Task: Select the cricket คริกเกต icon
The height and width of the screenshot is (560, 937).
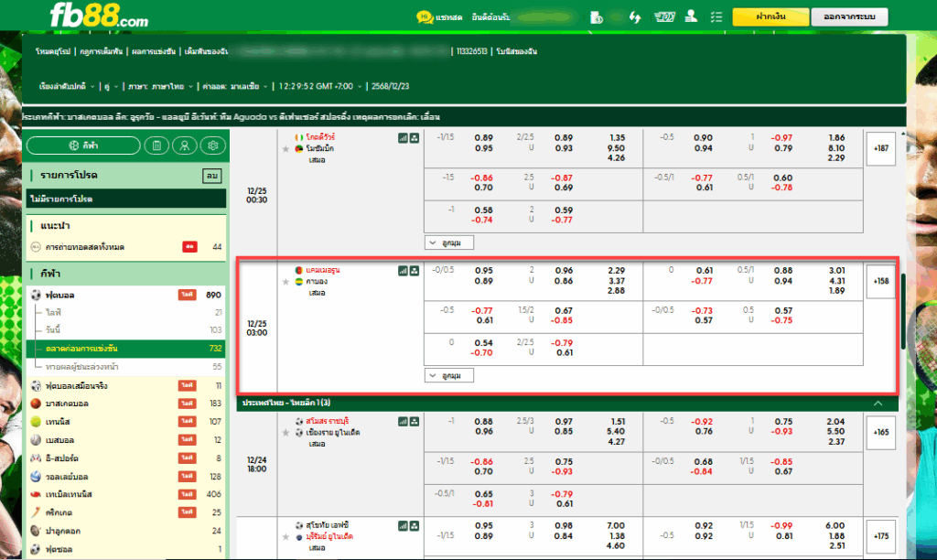Action: [36, 512]
